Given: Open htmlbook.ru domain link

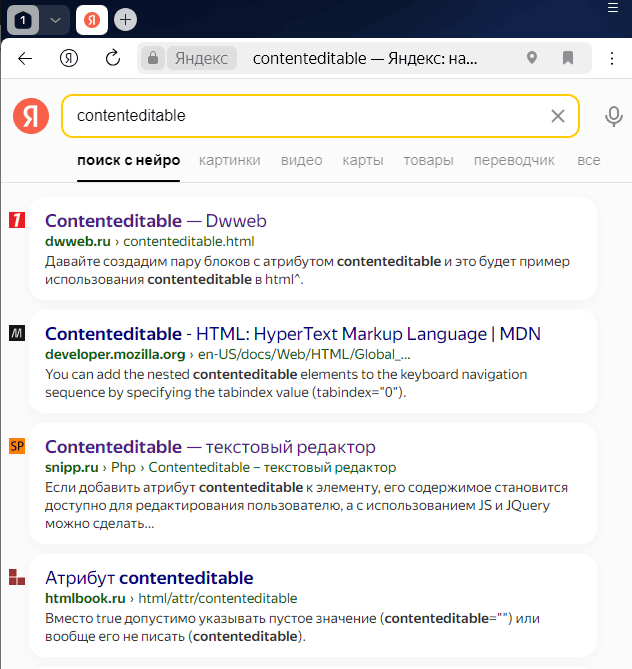Looking at the screenshot, I should pos(85,599).
